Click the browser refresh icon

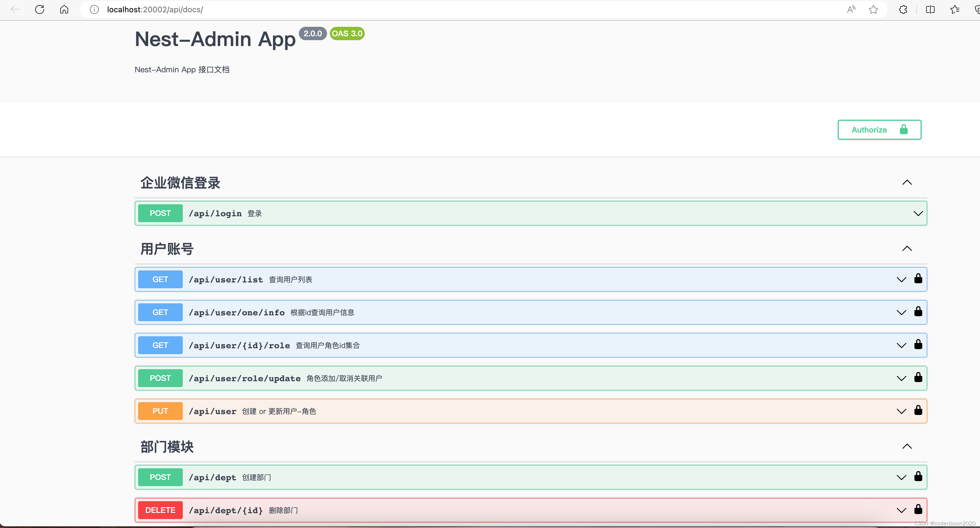[x=40, y=9]
